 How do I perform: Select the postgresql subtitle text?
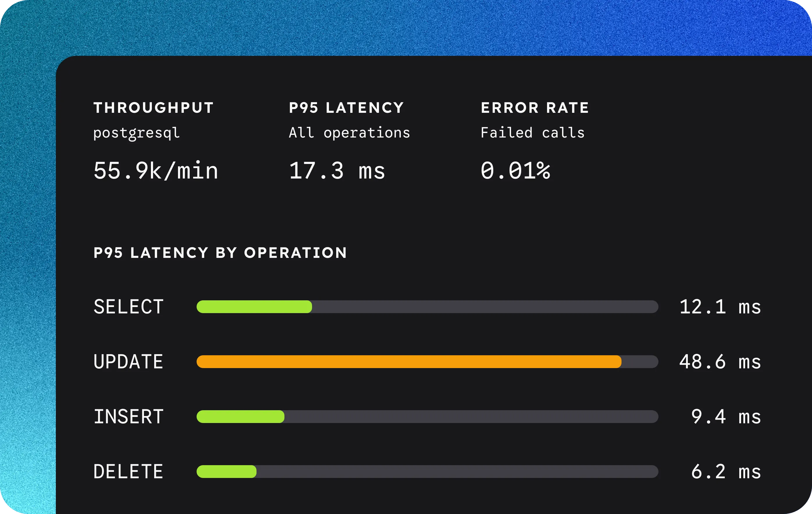coord(137,133)
